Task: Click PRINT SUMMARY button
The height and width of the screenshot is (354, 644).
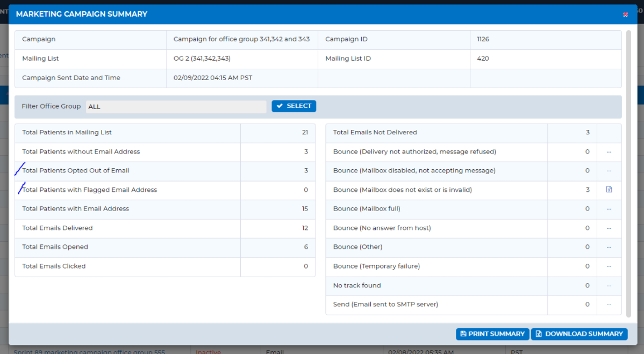Action: [492, 334]
